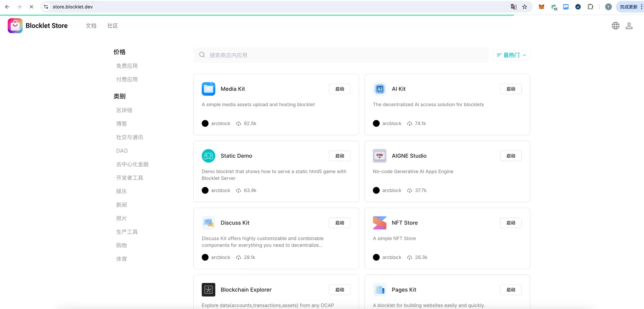
Task: Click arcblock avatar on AI Kit card
Action: point(376,124)
